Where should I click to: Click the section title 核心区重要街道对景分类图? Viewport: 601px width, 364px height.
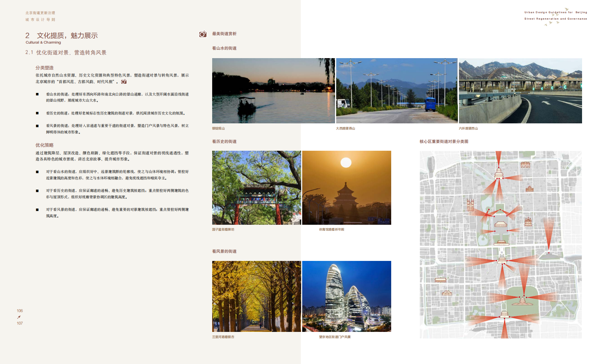(x=444, y=142)
